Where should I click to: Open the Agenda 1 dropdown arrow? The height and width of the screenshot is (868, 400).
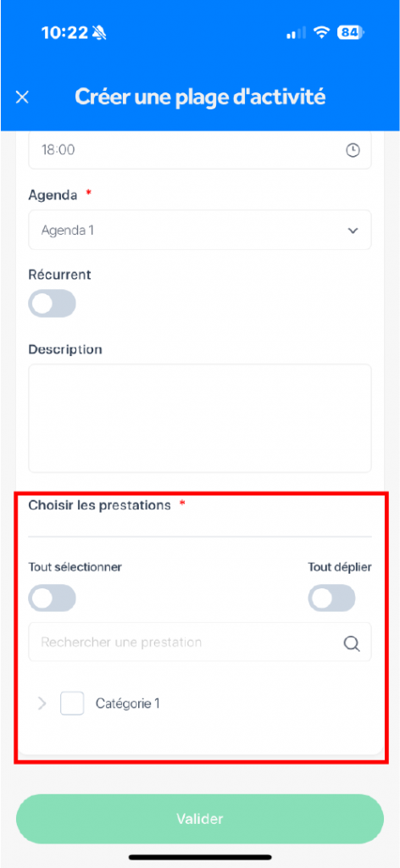pos(353,231)
